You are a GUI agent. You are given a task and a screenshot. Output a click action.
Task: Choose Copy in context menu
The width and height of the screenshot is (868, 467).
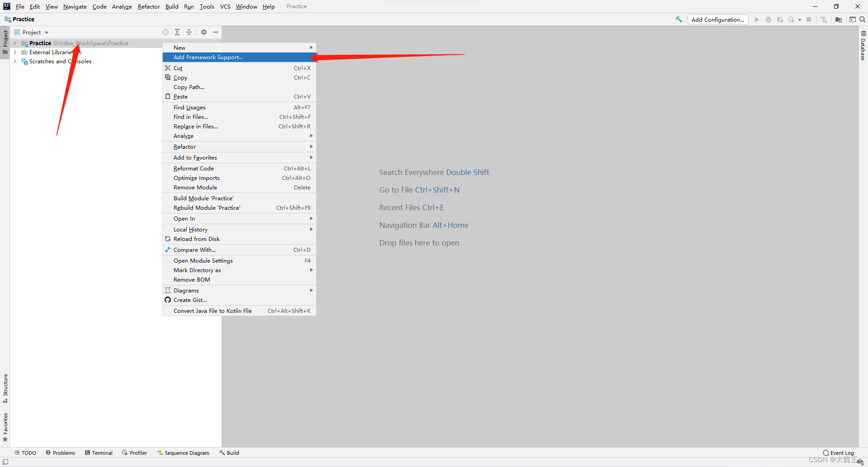point(239,78)
